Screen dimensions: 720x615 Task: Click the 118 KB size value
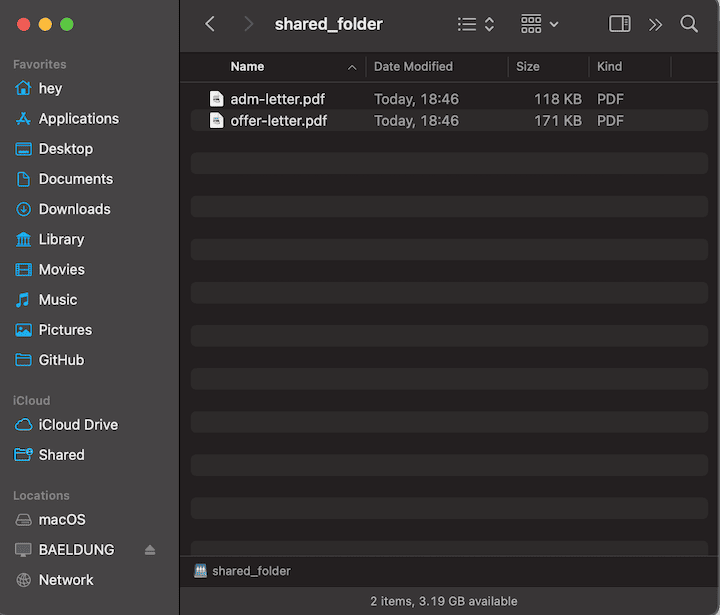pyautogui.click(x=558, y=99)
